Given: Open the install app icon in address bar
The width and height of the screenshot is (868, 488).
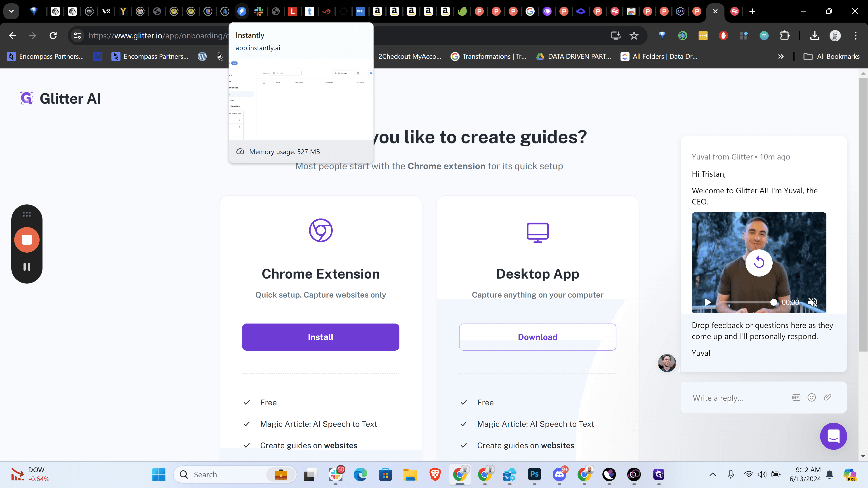Looking at the screenshot, I should coord(616,35).
